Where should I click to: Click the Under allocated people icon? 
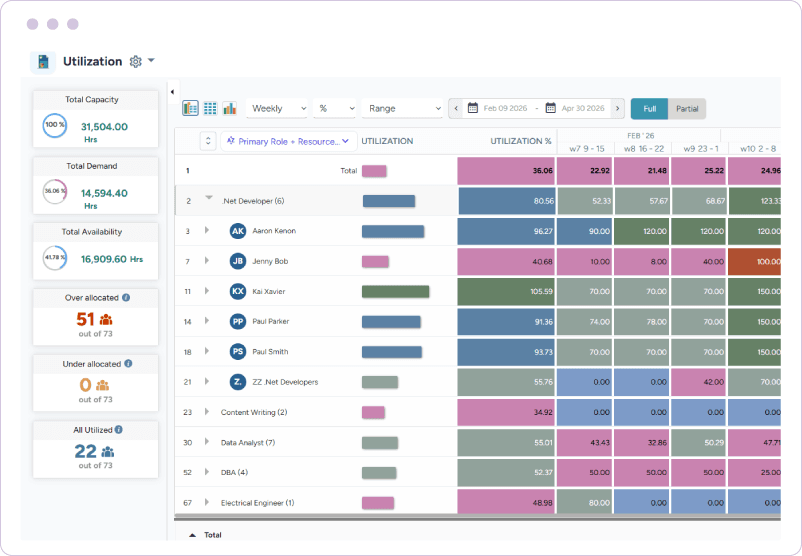[103, 385]
